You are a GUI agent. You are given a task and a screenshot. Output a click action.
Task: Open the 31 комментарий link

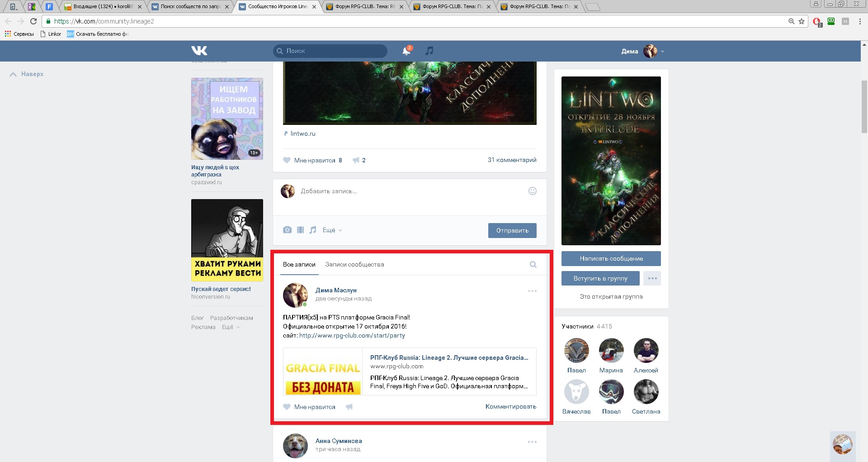pyautogui.click(x=512, y=160)
